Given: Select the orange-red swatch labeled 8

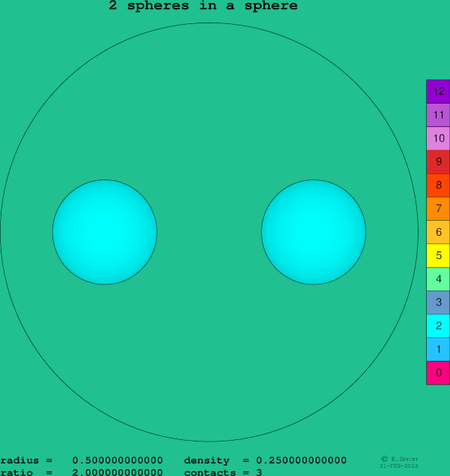Looking at the screenshot, I should tap(438, 185).
